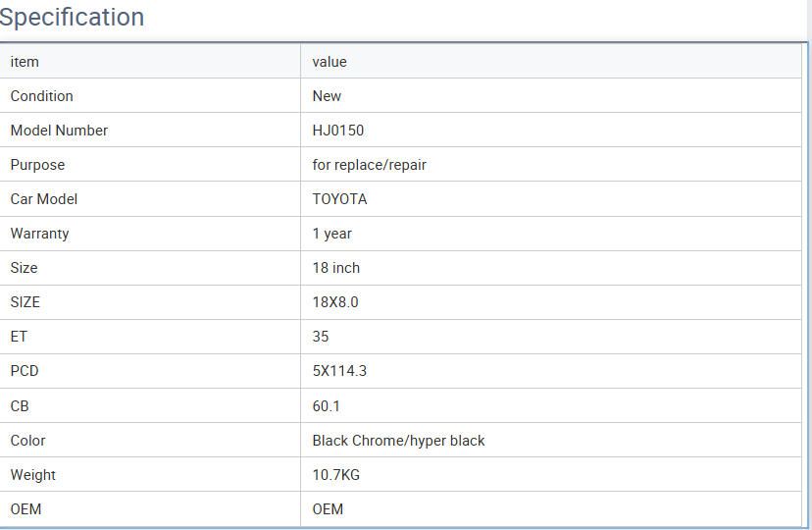This screenshot has height=530, width=812.
Task: Select the Weight row label
Action: [33, 475]
